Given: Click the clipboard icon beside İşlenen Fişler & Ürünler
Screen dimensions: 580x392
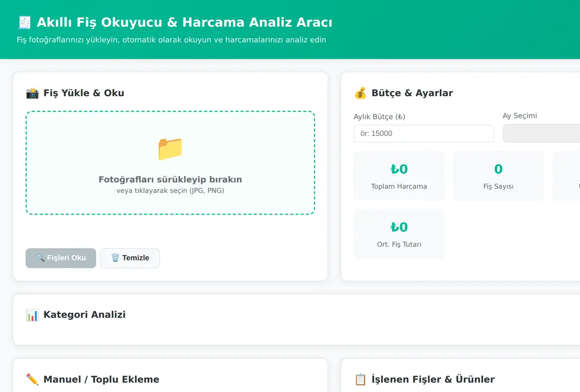Looking at the screenshot, I should 361,379.
